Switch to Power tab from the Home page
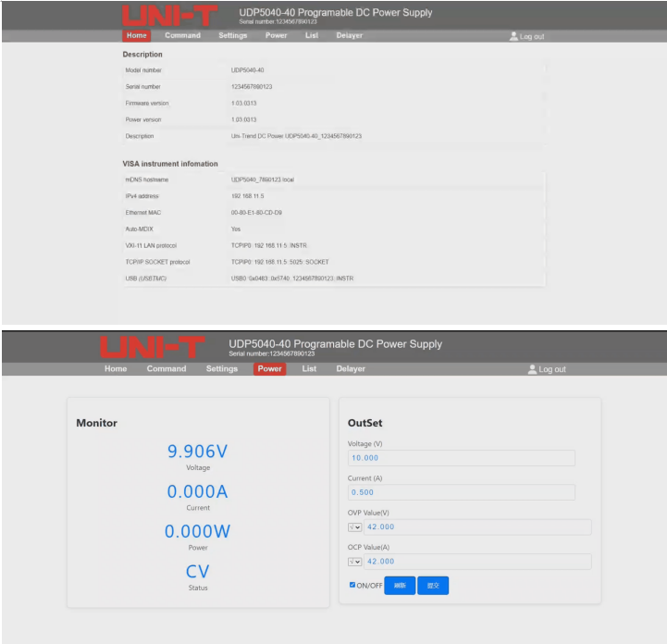Screen dimensions: 667x644 point(276,36)
